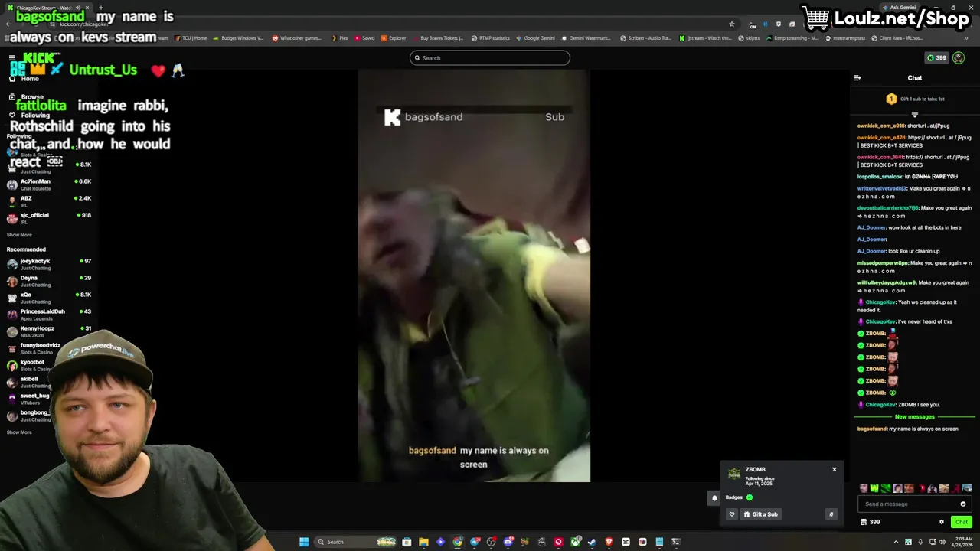
Task: Open Windows Start menu
Action: [x=304, y=542]
